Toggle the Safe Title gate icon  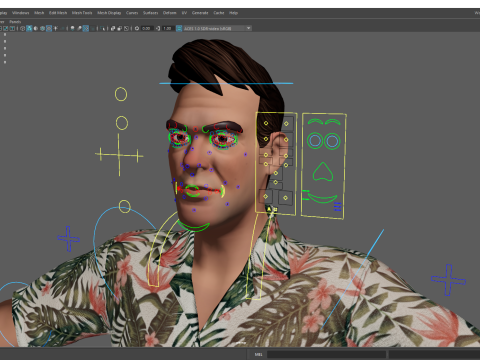pos(12,28)
